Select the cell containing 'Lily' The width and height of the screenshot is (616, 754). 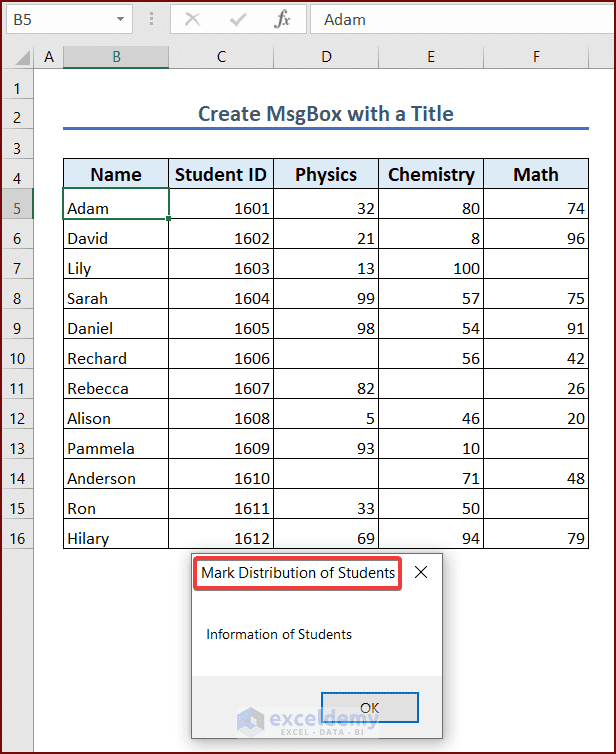[116, 264]
